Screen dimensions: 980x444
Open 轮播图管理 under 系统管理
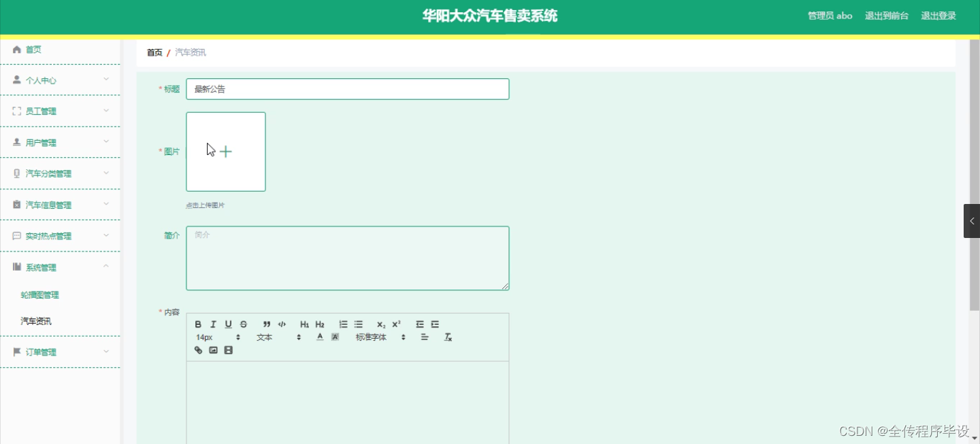[41, 294]
